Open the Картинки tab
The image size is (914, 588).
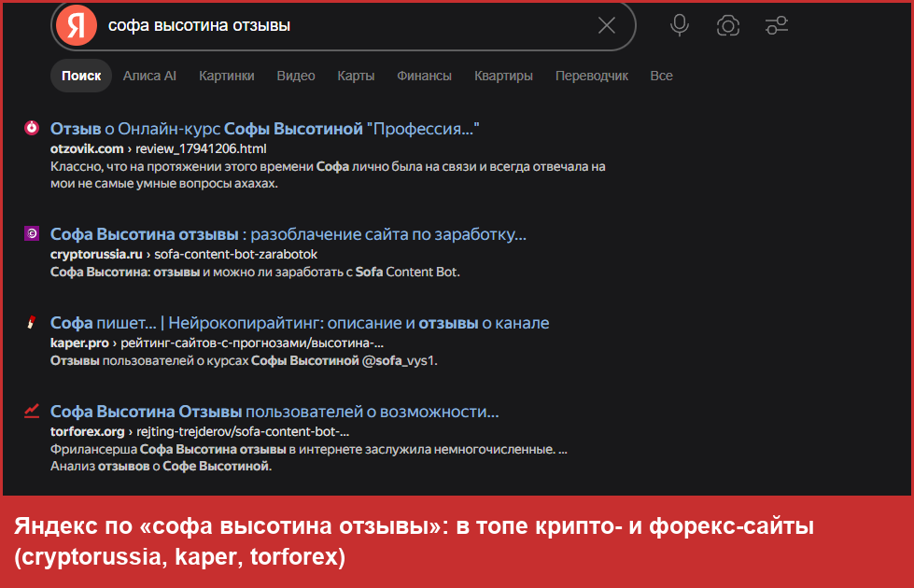pos(227,76)
